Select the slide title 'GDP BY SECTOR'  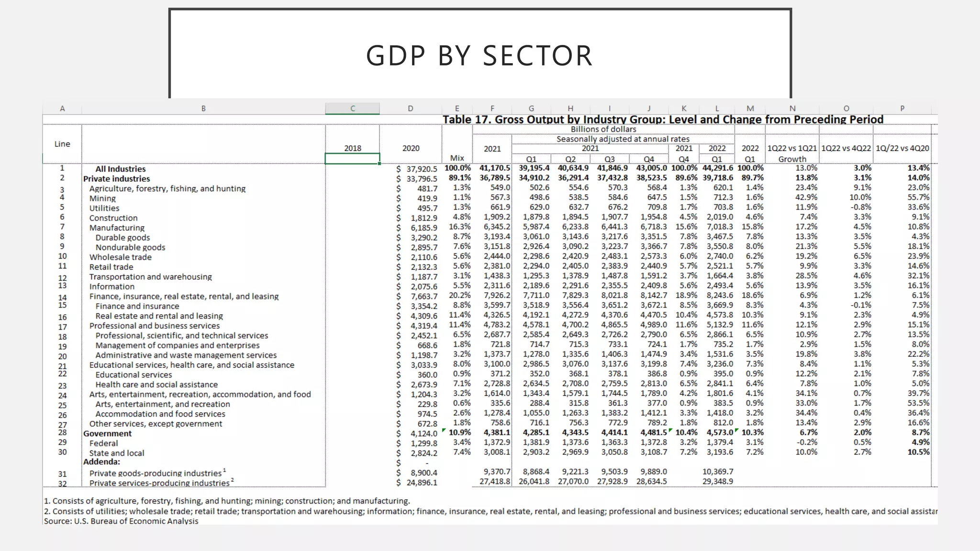coord(479,55)
